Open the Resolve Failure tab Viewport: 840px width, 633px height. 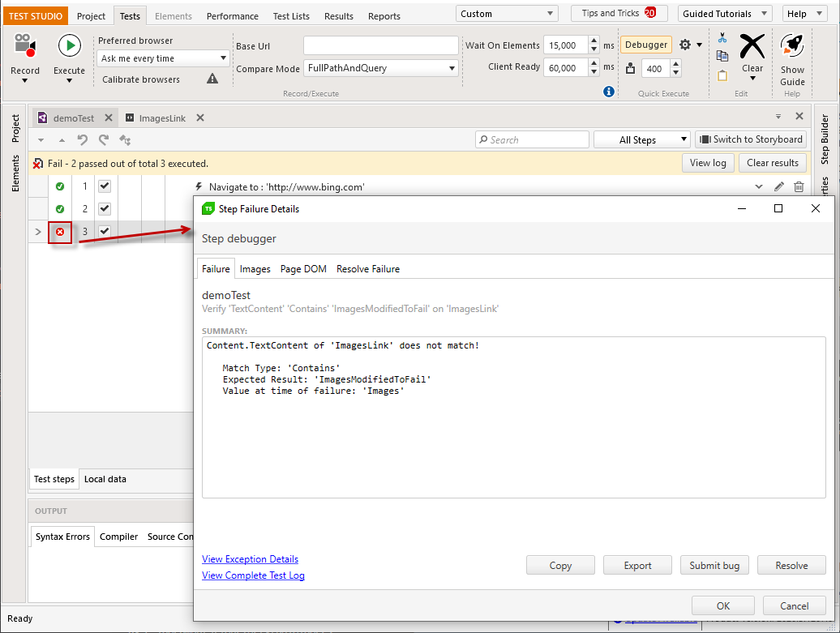[x=368, y=269]
